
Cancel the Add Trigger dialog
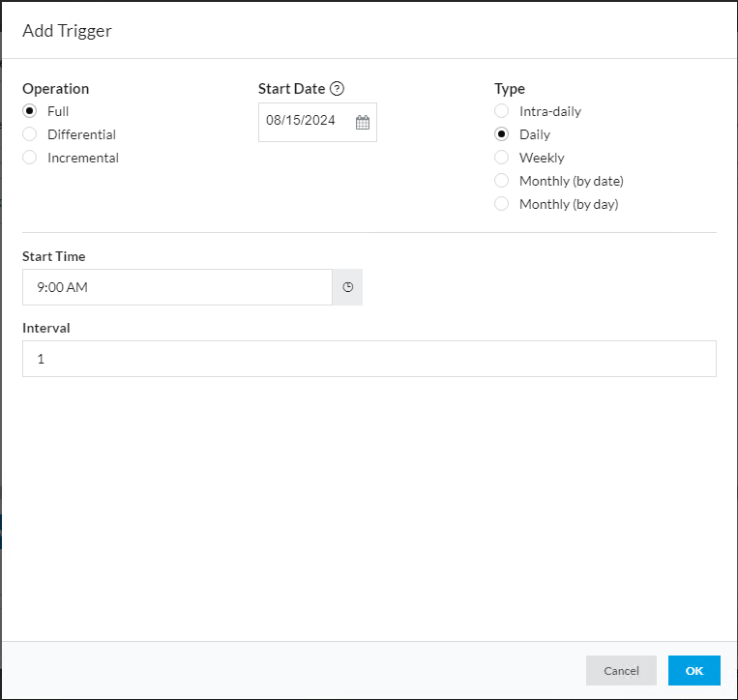coord(621,671)
